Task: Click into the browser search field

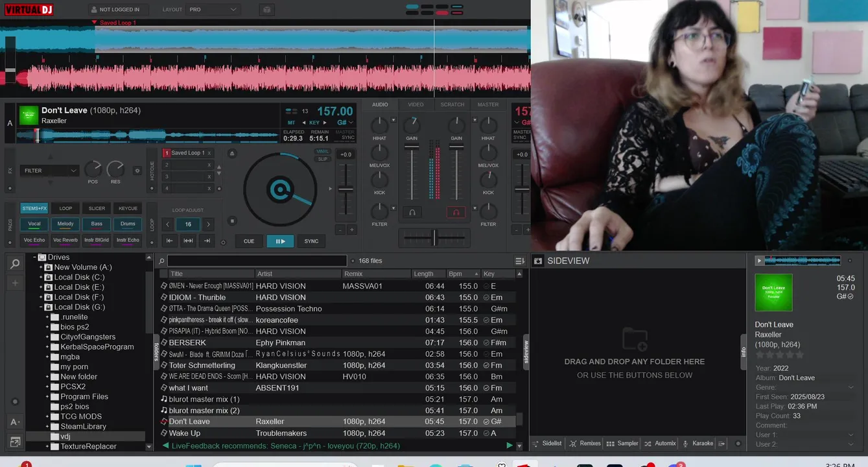Action: 257,261
